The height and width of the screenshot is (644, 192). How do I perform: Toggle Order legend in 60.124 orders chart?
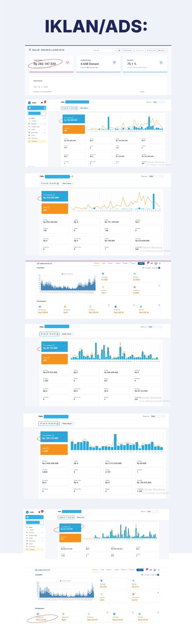(69, 581)
